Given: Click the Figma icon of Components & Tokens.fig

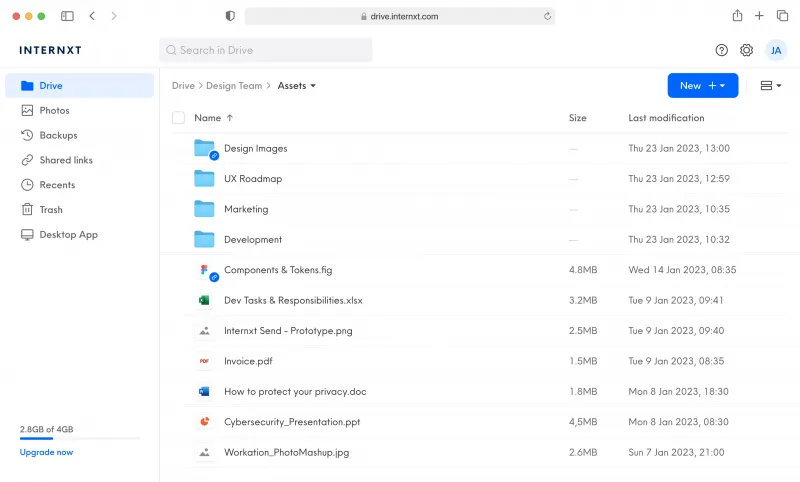Looking at the screenshot, I should pos(205,271).
